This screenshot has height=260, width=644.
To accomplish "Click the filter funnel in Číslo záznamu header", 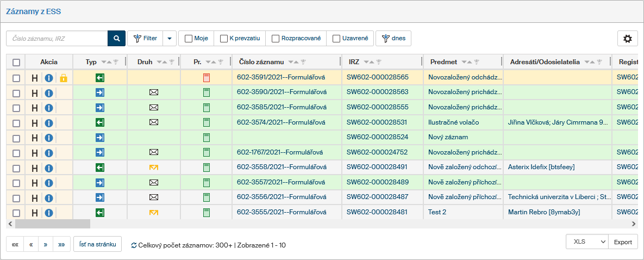I will coord(304,62).
